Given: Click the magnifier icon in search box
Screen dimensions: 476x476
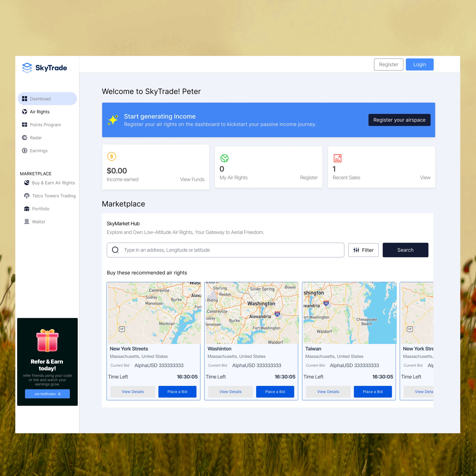Looking at the screenshot, I should 115,250.
